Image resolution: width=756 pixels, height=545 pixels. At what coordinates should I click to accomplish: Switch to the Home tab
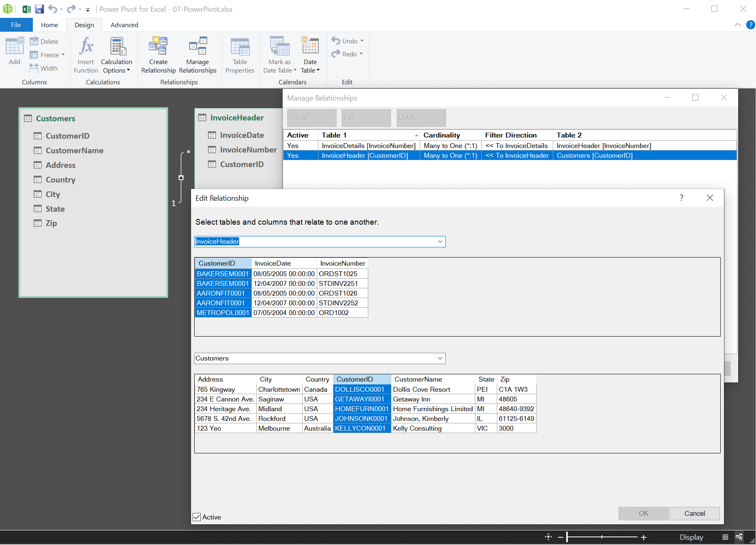click(x=49, y=25)
